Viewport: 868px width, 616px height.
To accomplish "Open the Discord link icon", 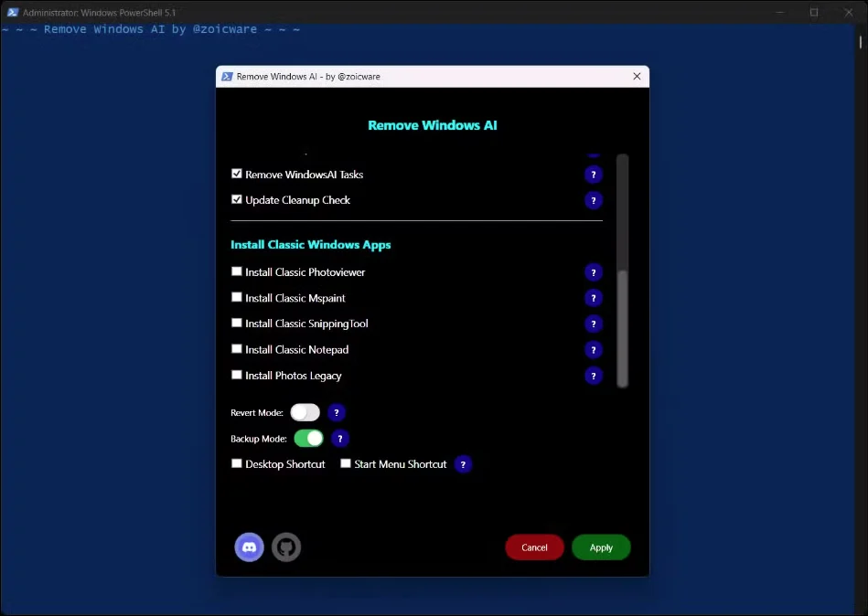I will (x=249, y=547).
